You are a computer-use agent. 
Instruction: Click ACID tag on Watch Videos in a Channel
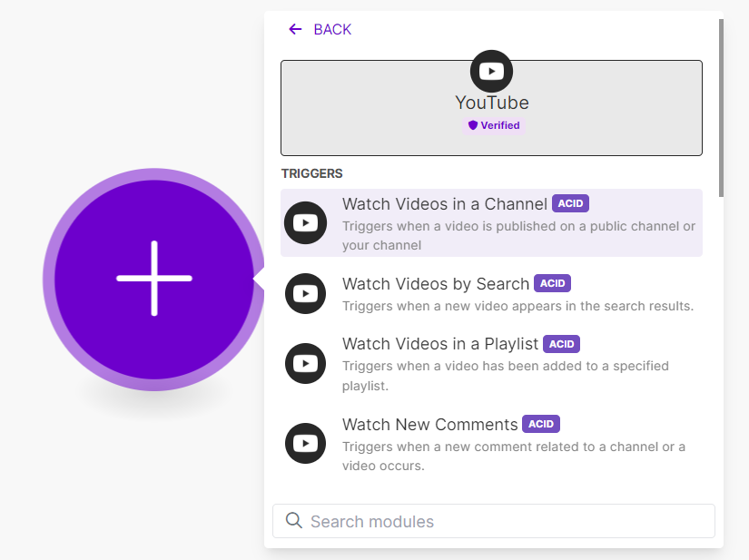570,203
